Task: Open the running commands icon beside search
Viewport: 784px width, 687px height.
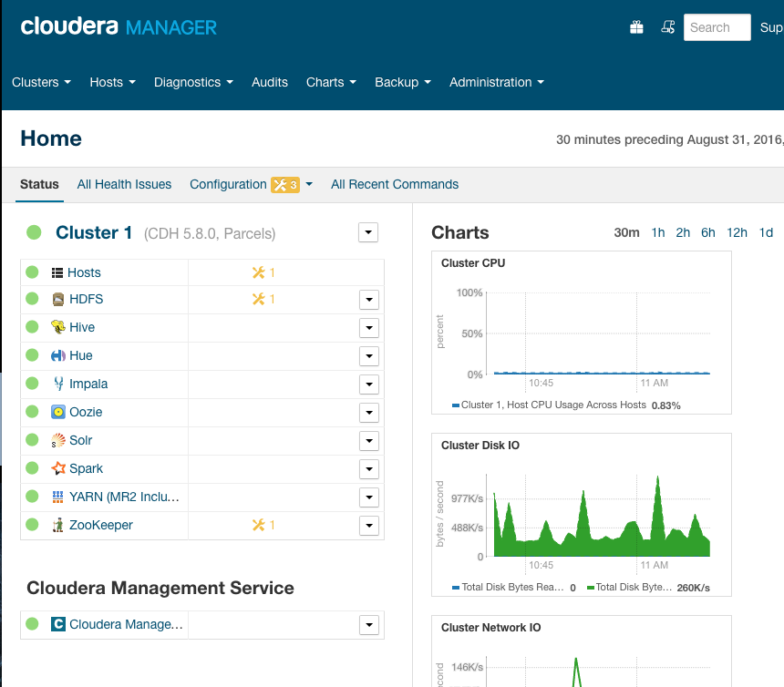Action: pyautogui.click(x=668, y=27)
